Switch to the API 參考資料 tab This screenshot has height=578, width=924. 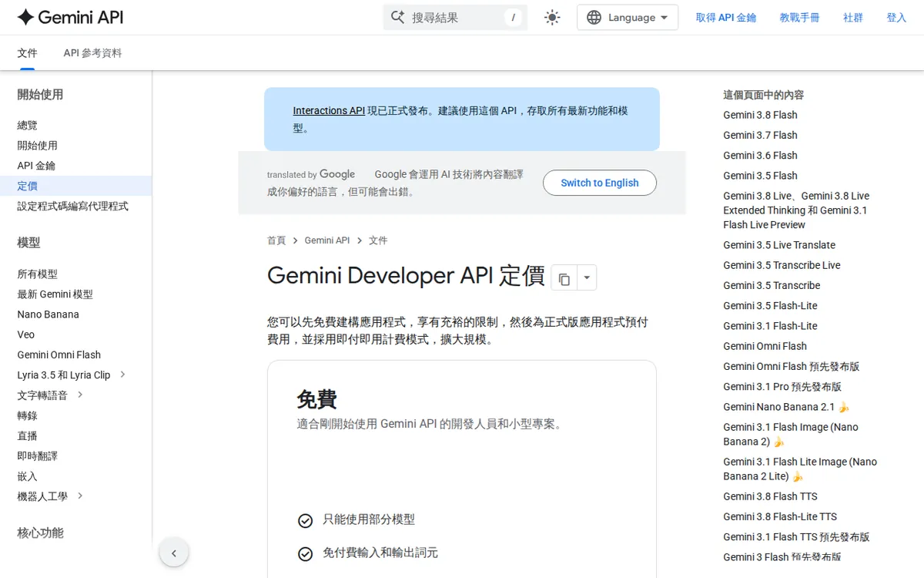tap(92, 53)
